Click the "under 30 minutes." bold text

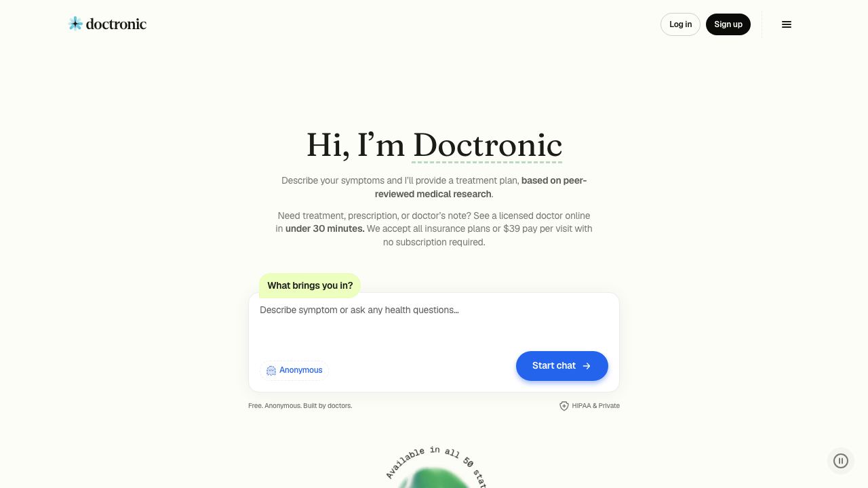[x=325, y=229]
